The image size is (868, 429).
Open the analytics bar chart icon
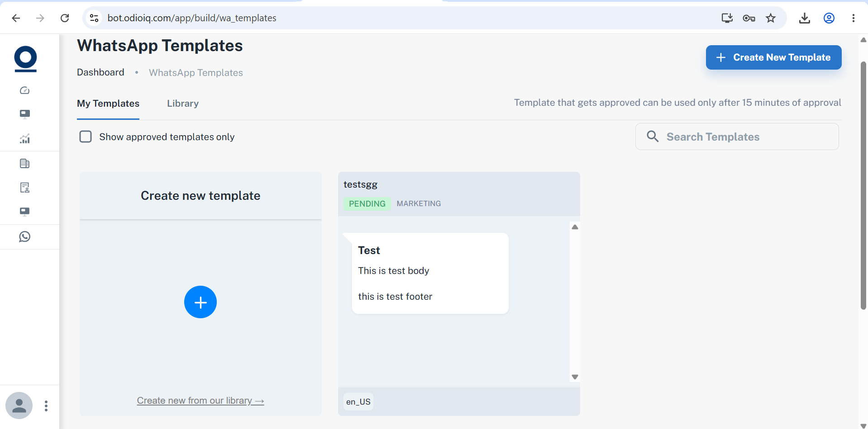[x=25, y=139]
